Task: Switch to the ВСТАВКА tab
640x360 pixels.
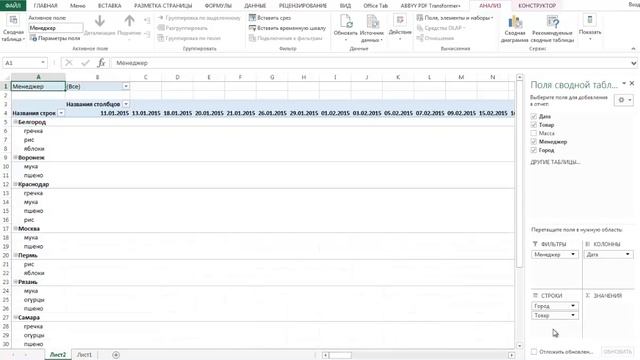Action: tap(109, 6)
